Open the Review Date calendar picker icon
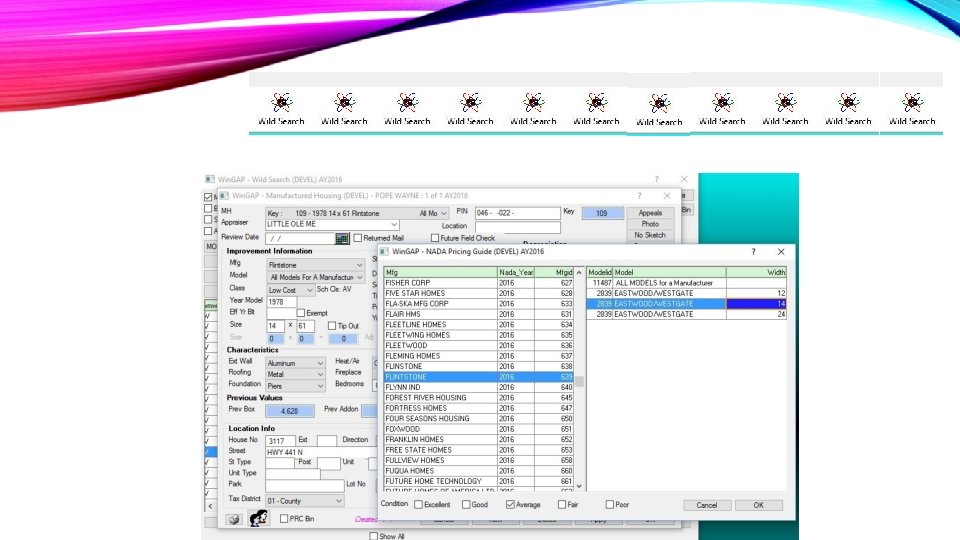 [x=342, y=238]
